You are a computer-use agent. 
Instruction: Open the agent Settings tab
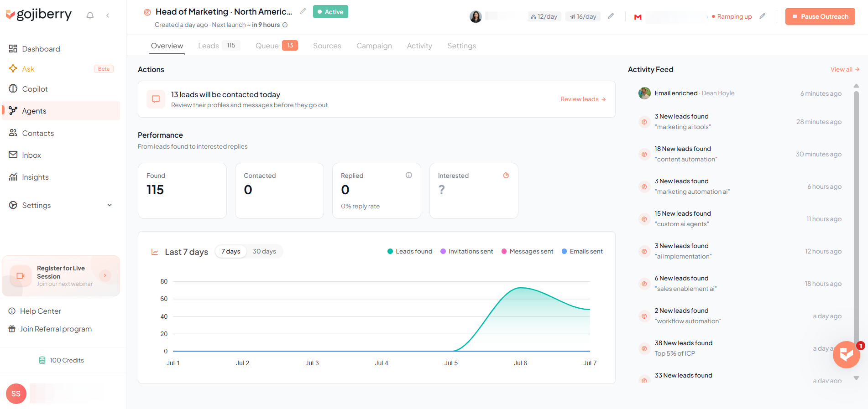[462, 46]
